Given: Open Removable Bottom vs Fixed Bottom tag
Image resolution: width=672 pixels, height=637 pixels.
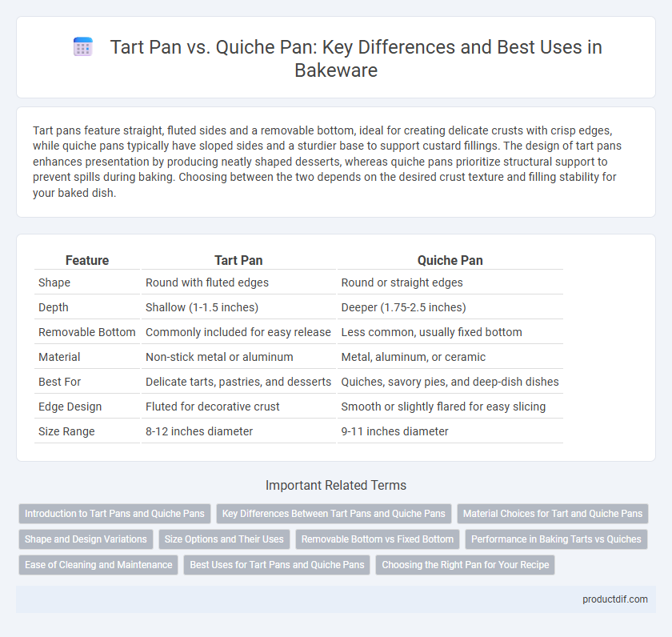Looking at the screenshot, I should (x=377, y=539).
